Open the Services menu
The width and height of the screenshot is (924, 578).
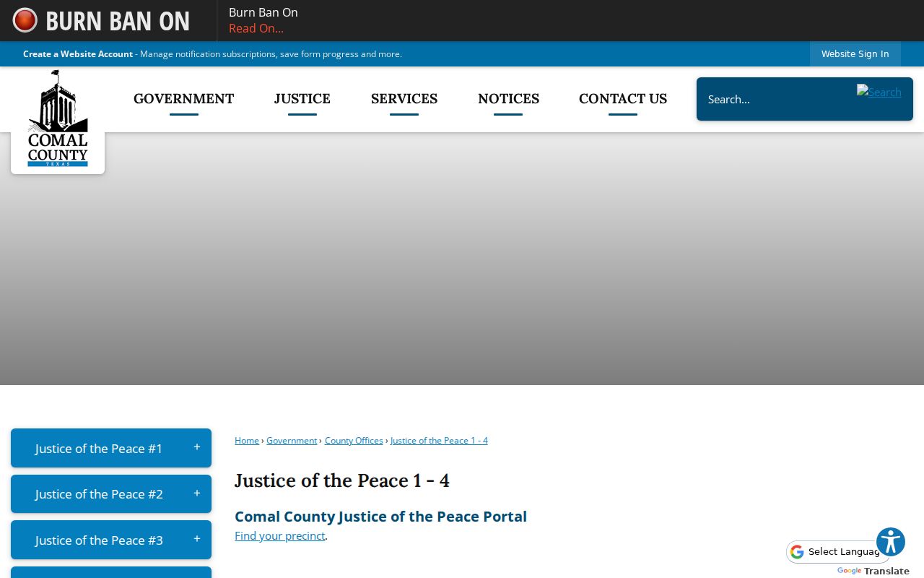tap(404, 99)
